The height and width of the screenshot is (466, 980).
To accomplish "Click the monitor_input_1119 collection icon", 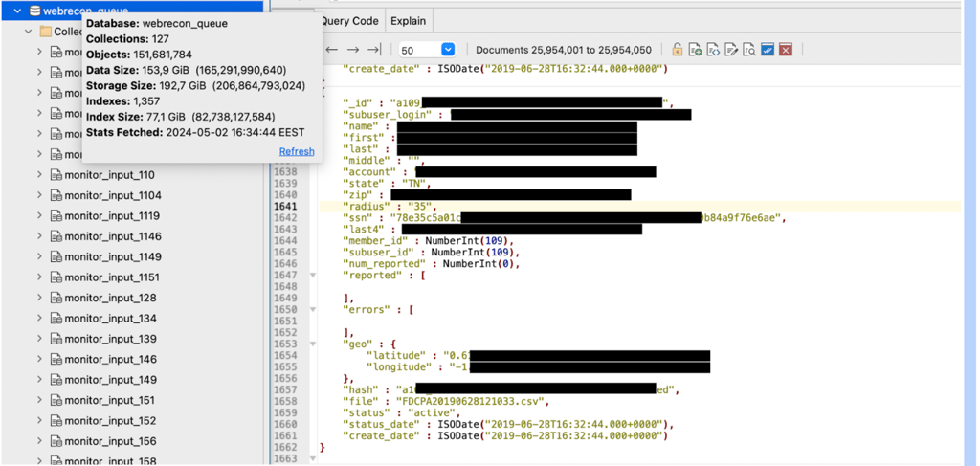I will pos(56,216).
